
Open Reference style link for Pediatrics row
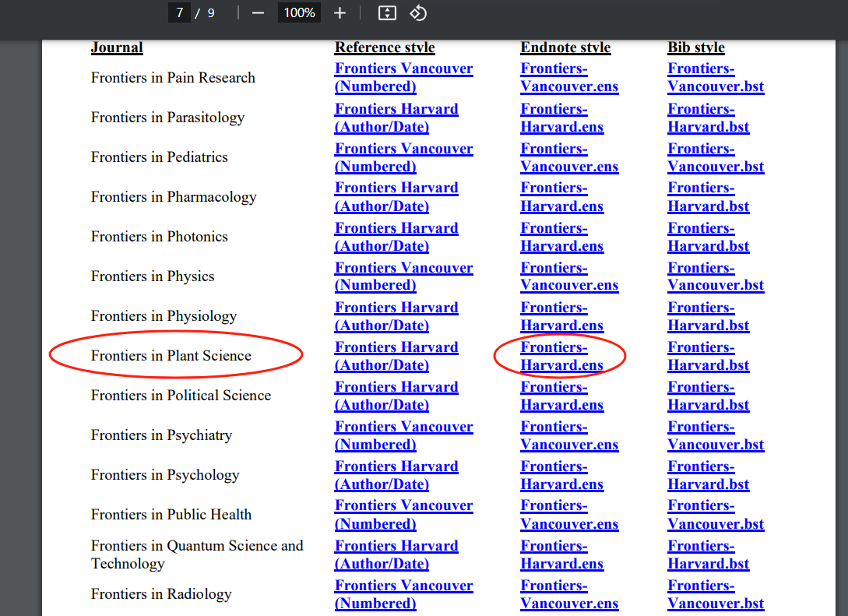click(x=404, y=157)
